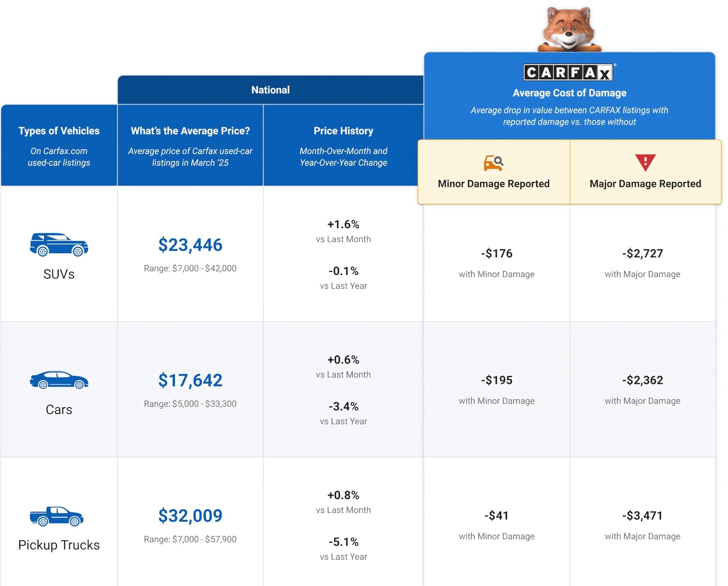Image resolution: width=728 pixels, height=586 pixels.
Task: Click the blue SUV icon
Action: tap(59, 244)
